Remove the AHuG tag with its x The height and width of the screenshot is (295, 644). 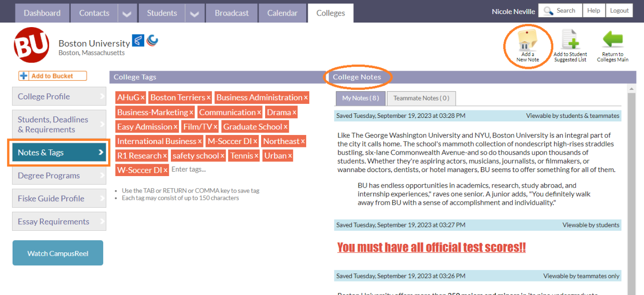[143, 98]
